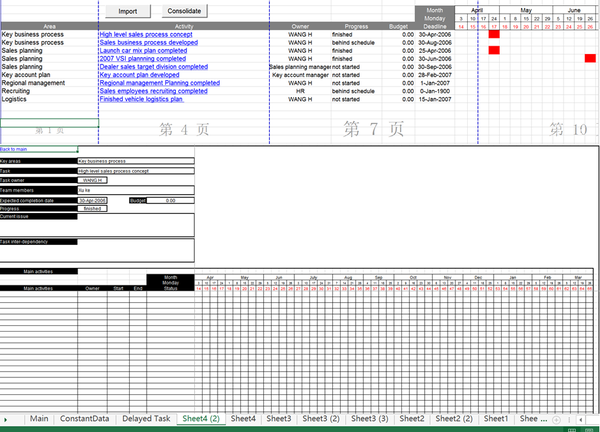Follow 'Key account plan developed' hyperlink
600x432 pixels.
click(139, 75)
